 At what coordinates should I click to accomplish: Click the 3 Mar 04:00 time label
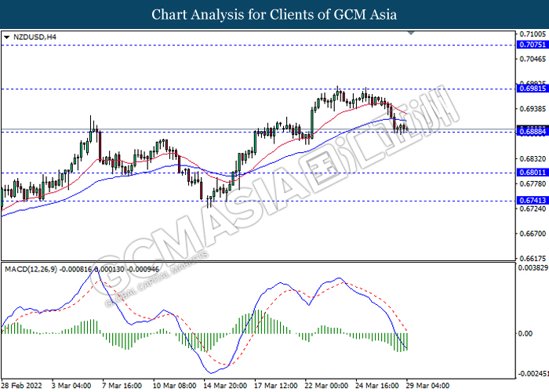(x=71, y=386)
